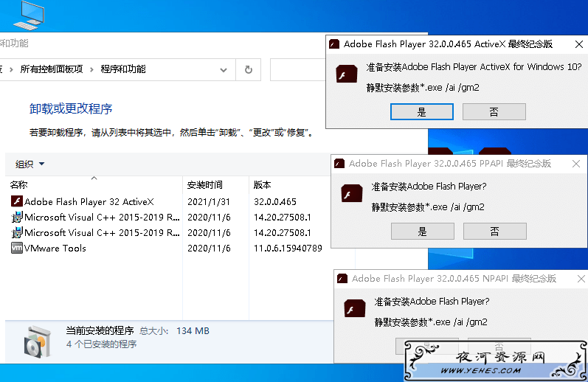The height and width of the screenshot is (382, 588).
Task: Click the Flash logo in the ActiveX dialog body
Action: pos(347,74)
